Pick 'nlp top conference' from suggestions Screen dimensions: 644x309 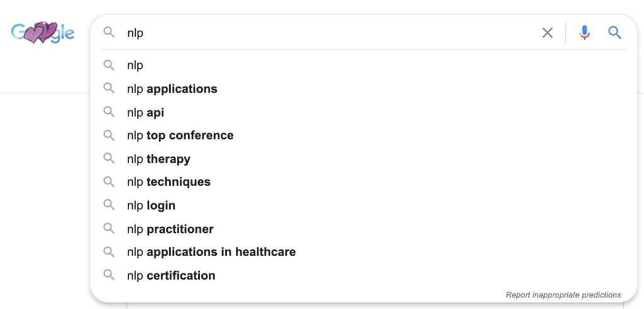pyautogui.click(x=180, y=136)
